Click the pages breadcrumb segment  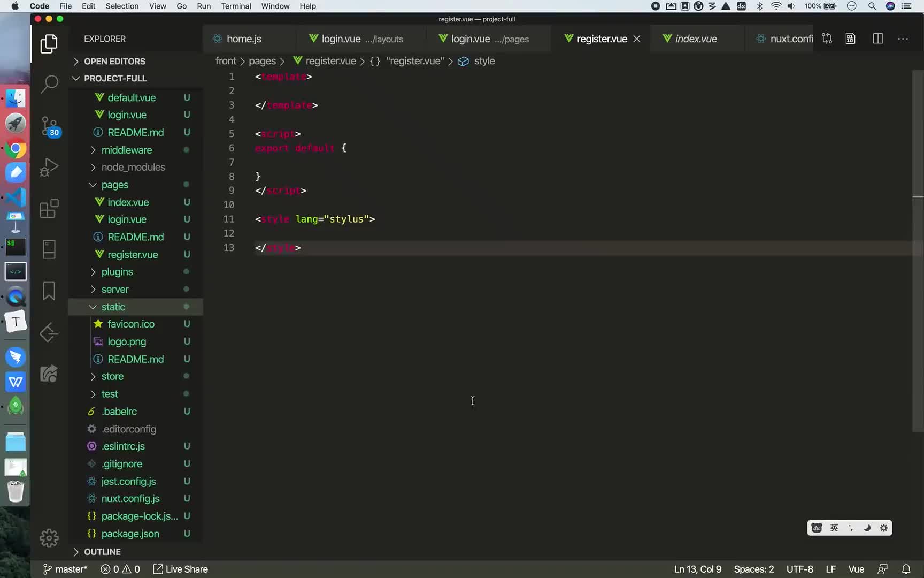(x=262, y=61)
